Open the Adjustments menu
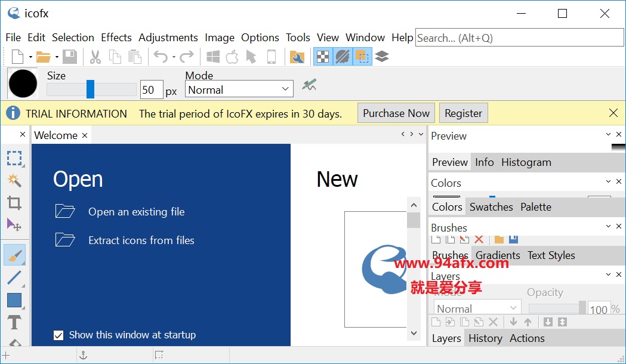 (168, 38)
